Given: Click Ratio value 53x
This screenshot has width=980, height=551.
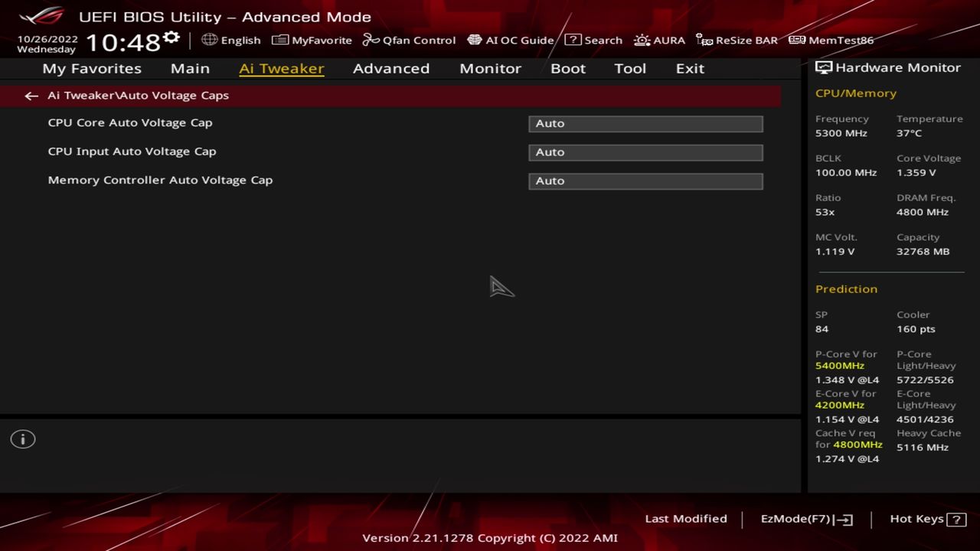Looking at the screenshot, I should point(825,212).
